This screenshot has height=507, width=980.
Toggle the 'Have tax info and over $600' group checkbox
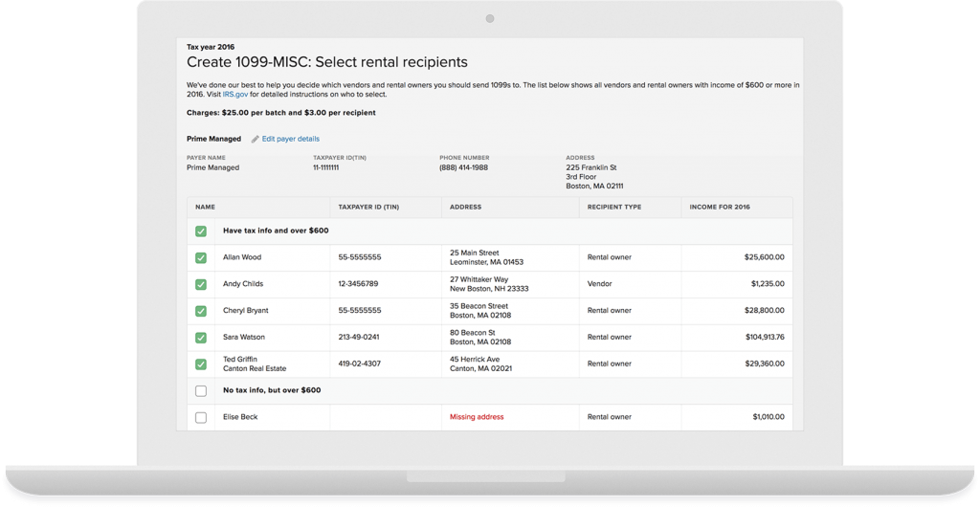click(201, 231)
